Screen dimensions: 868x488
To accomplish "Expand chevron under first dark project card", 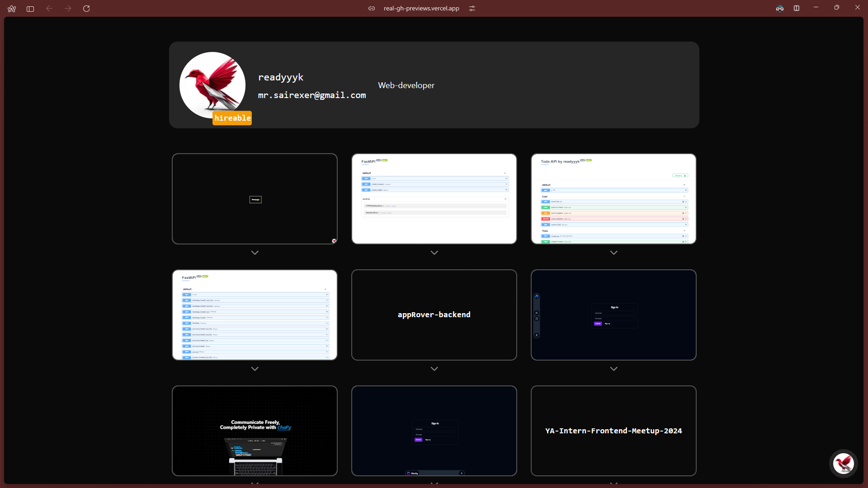I will coord(255,253).
